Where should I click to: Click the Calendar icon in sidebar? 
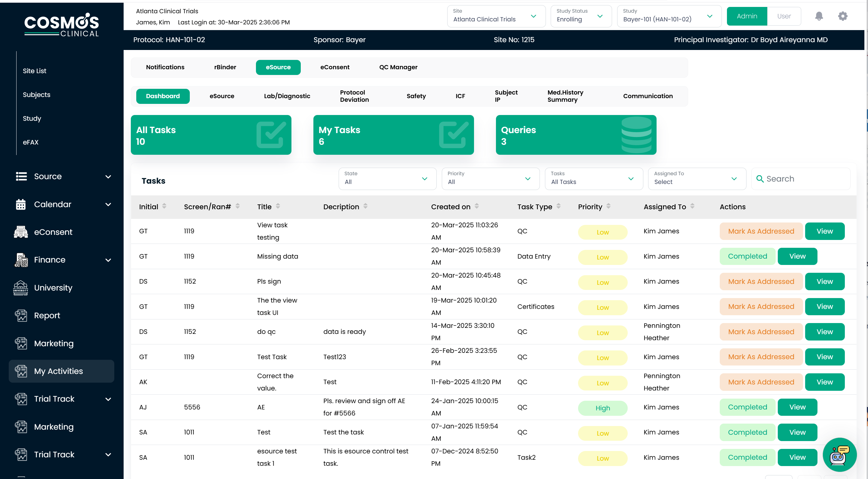point(21,204)
